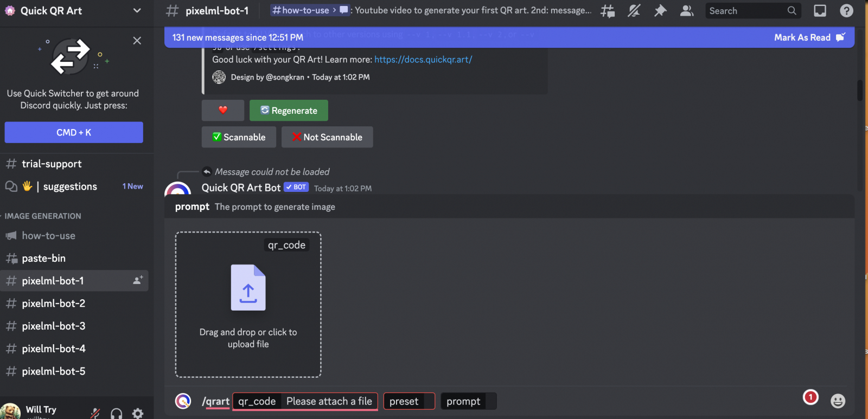Viewport: 868px width, 419px height.
Task: Open the emoji picker smiley icon
Action: point(838,401)
